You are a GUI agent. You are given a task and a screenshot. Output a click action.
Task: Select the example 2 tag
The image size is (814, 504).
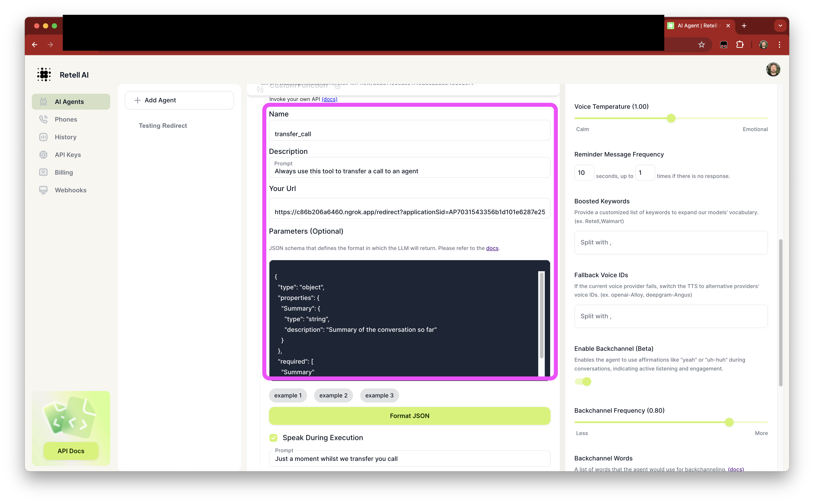point(333,395)
